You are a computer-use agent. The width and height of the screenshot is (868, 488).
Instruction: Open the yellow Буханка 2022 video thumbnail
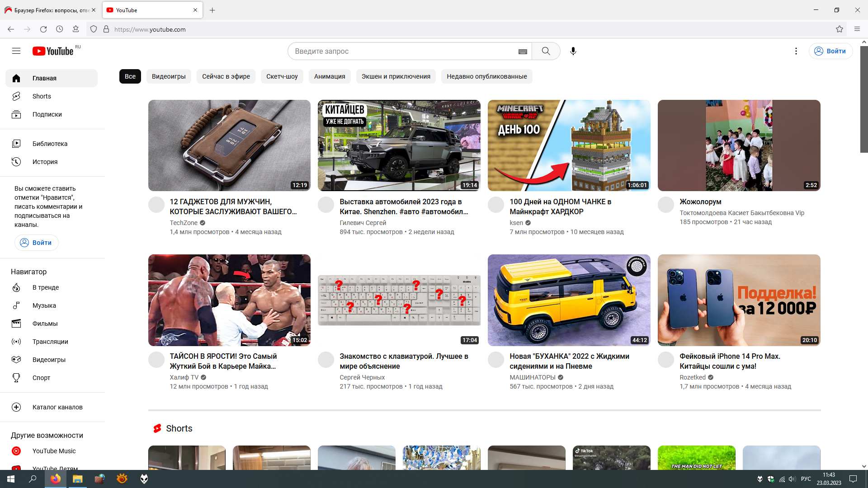(x=569, y=300)
